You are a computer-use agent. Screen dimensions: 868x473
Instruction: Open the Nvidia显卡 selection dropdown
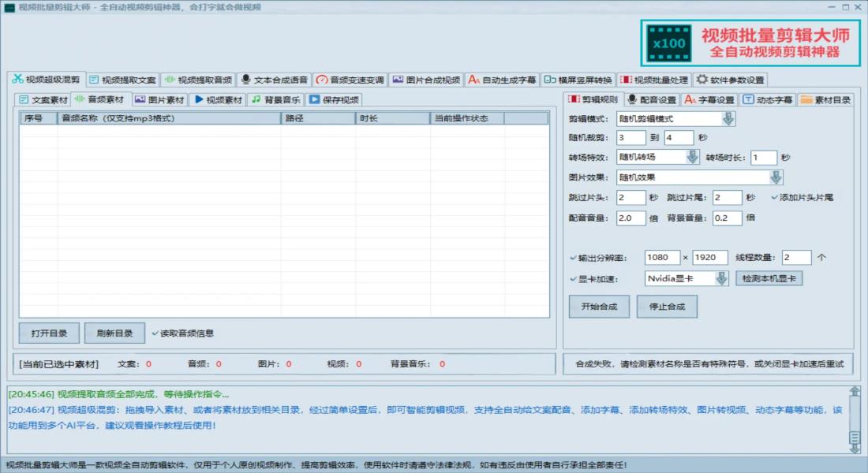pyautogui.click(x=721, y=278)
